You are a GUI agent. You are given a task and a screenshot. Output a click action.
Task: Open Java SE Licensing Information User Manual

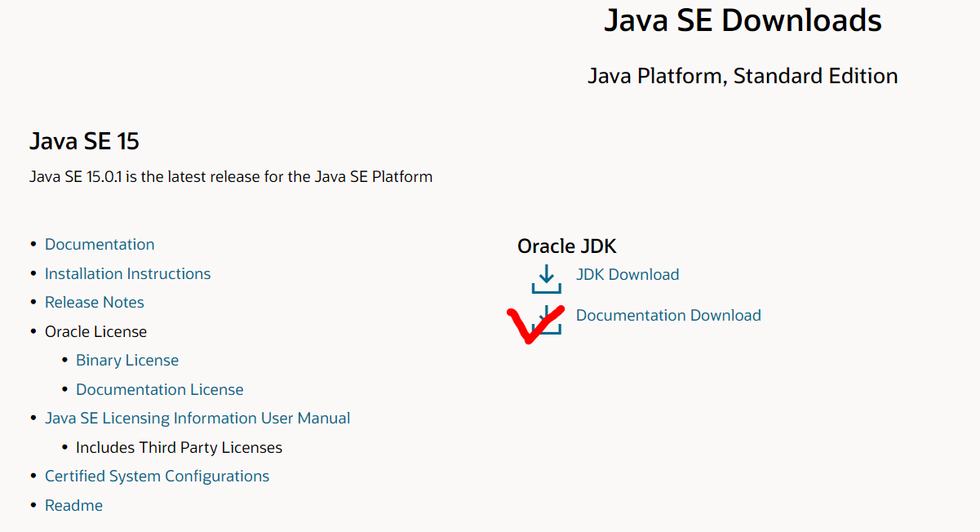[x=197, y=419]
